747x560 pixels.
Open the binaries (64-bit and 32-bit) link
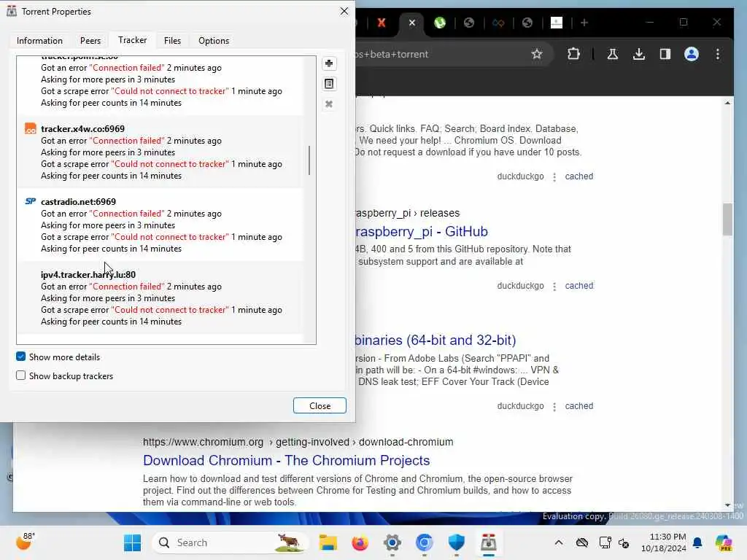pos(436,340)
